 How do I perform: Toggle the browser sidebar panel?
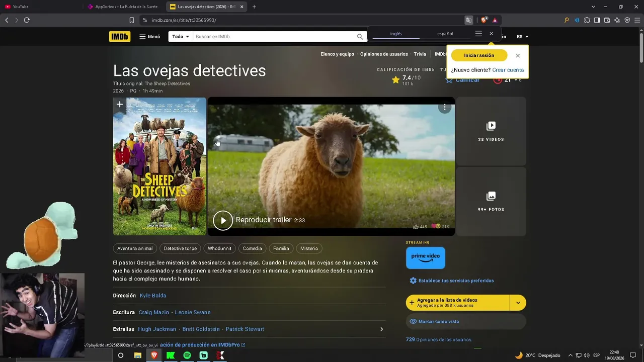point(597,20)
